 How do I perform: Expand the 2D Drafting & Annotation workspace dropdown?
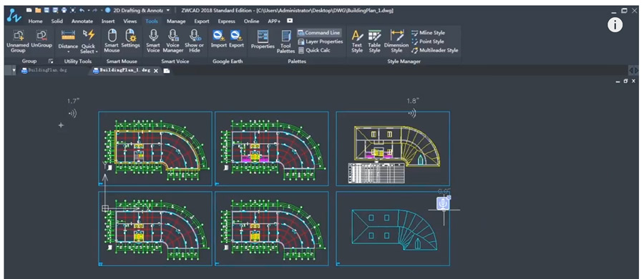[169, 10]
